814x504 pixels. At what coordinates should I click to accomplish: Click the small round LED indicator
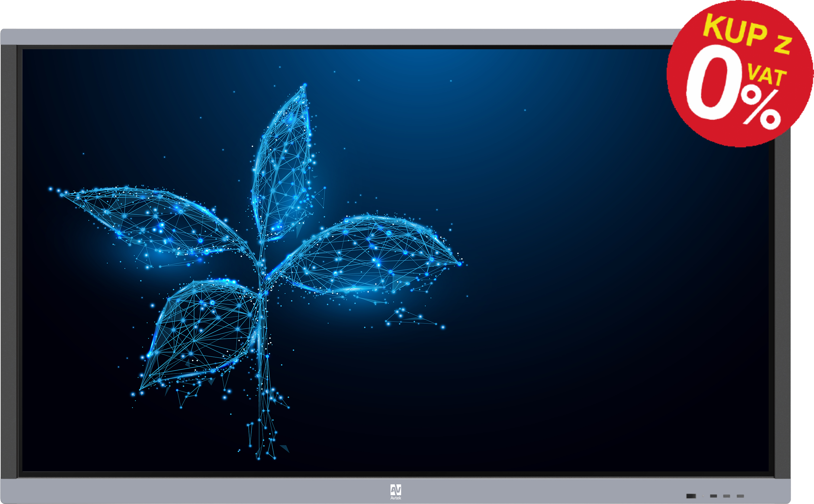tap(703, 496)
